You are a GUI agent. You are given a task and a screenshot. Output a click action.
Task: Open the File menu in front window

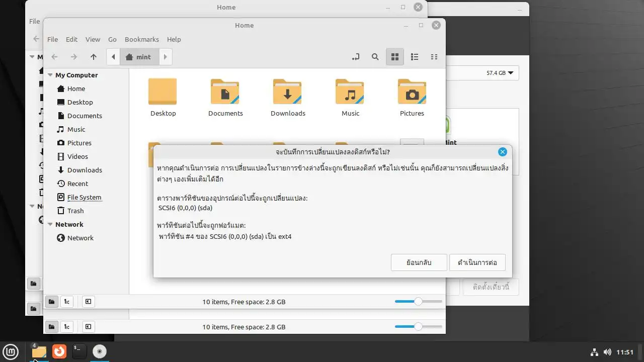pyautogui.click(x=52, y=39)
